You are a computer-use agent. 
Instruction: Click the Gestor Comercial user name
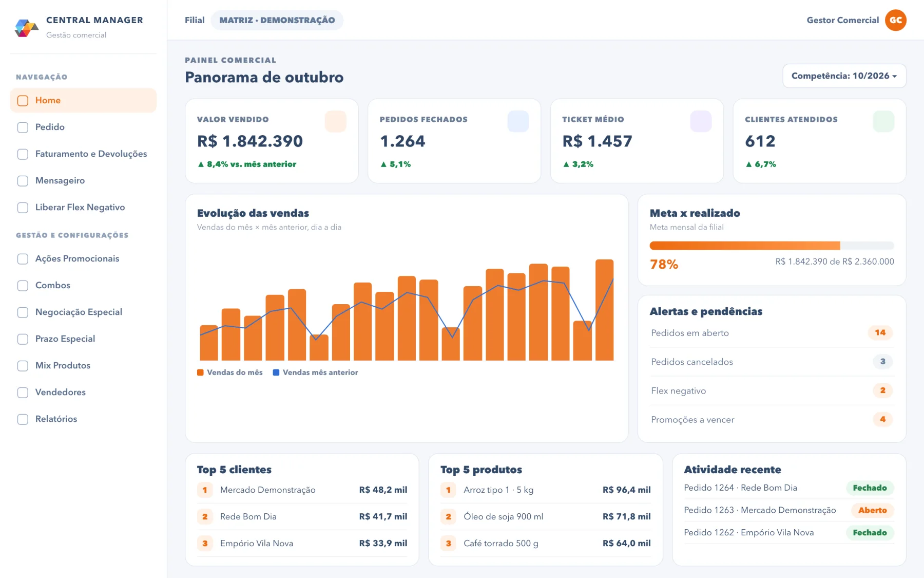point(842,20)
